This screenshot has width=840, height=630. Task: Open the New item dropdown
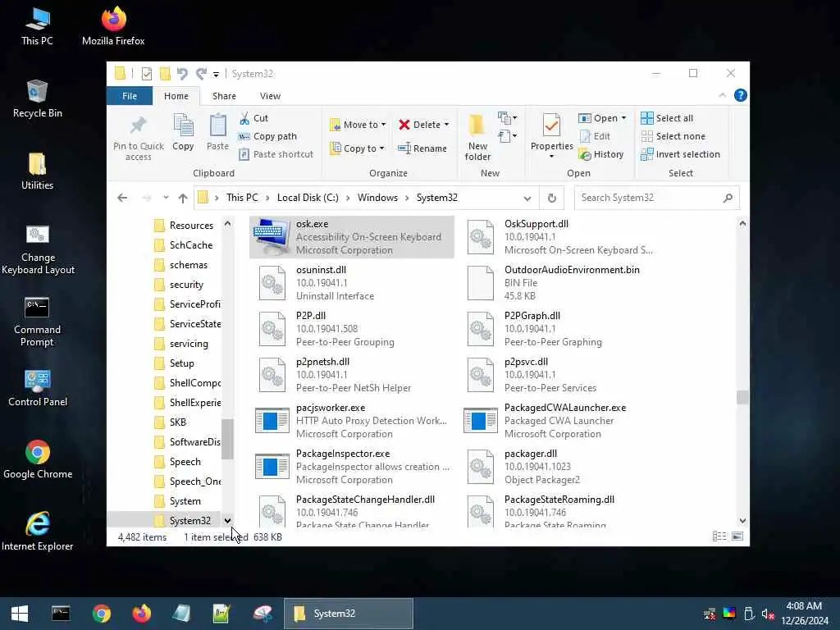[507, 118]
